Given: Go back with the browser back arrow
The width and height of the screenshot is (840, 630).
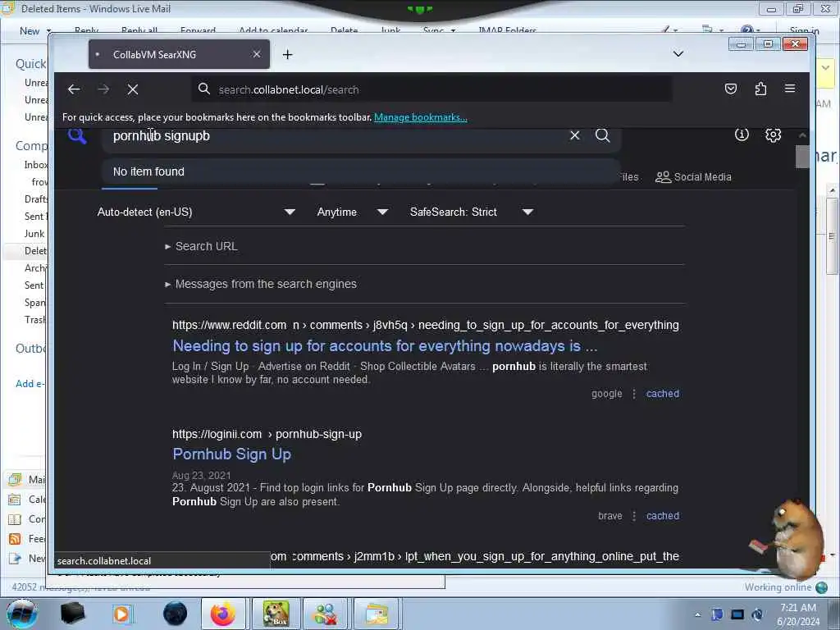Looking at the screenshot, I should pos(74,89).
